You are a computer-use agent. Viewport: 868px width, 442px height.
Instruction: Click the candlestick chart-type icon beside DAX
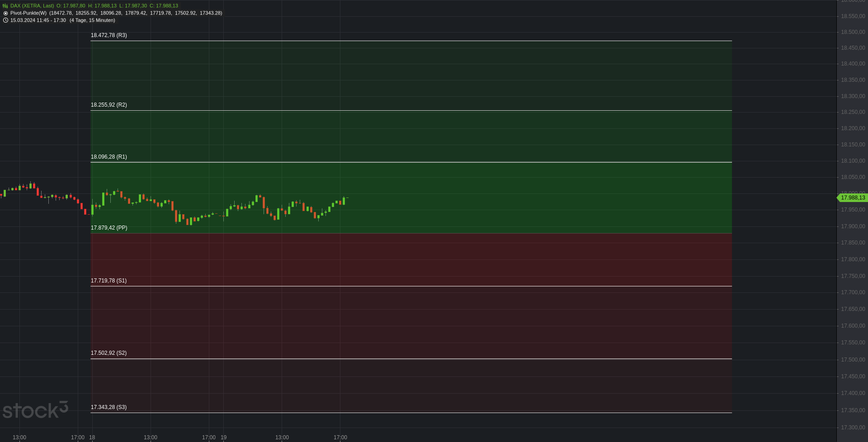click(5, 6)
